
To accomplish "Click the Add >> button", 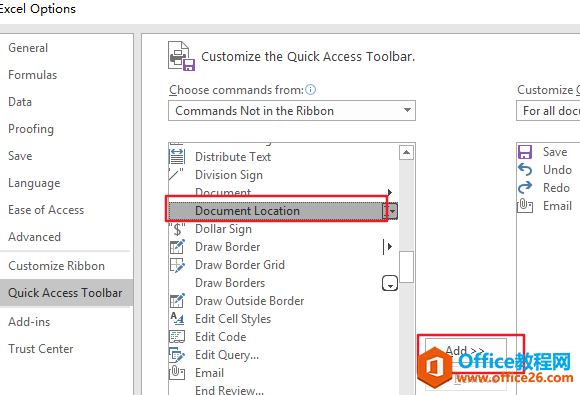I will (x=466, y=350).
